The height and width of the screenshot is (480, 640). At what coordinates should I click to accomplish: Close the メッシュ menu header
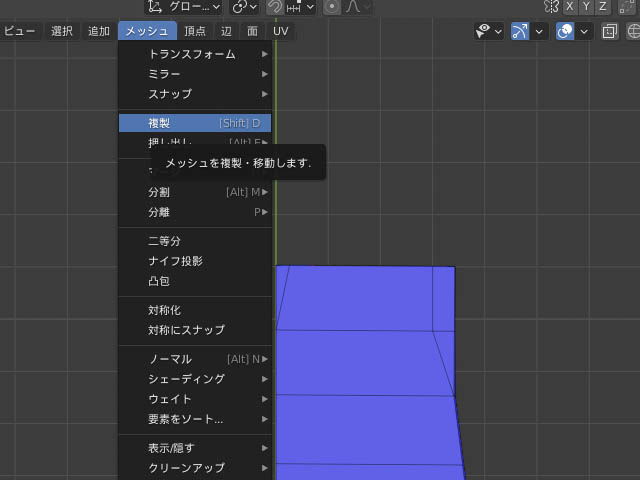coord(147,31)
